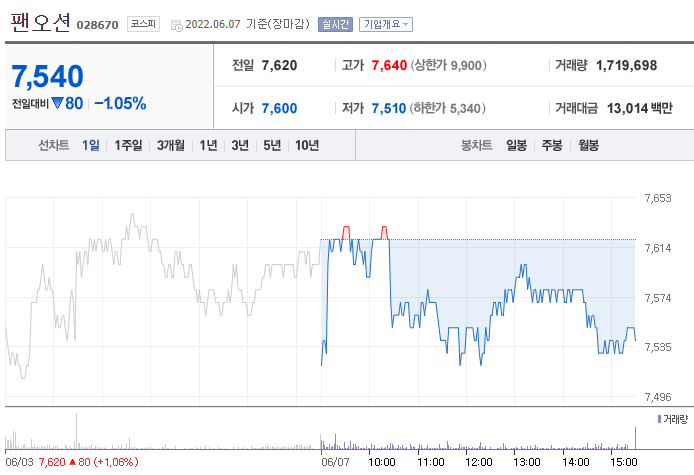Open the 월봉 monthly candle chart
The height and width of the screenshot is (475, 694).
(x=588, y=145)
